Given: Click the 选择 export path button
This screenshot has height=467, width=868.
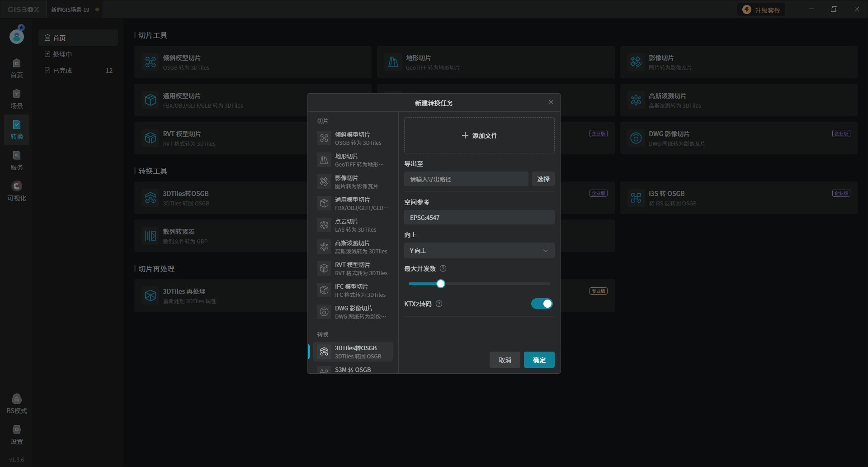Looking at the screenshot, I should point(543,179).
